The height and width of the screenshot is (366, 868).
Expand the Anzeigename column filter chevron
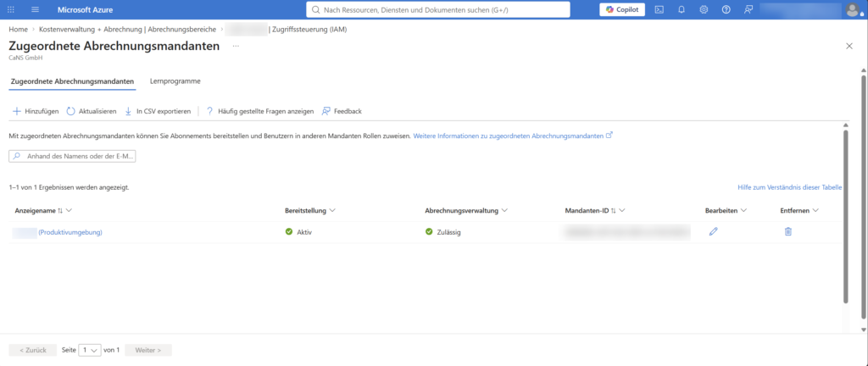(70, 211)
